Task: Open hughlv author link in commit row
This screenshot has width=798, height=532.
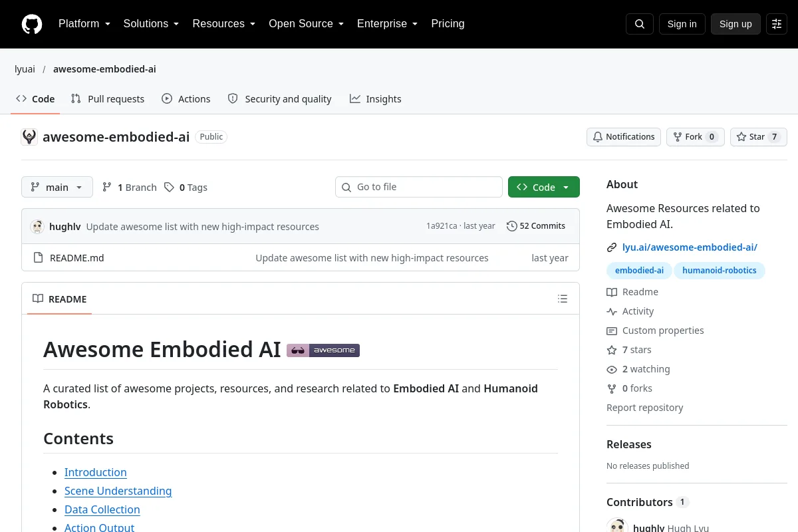Action: 65,227
